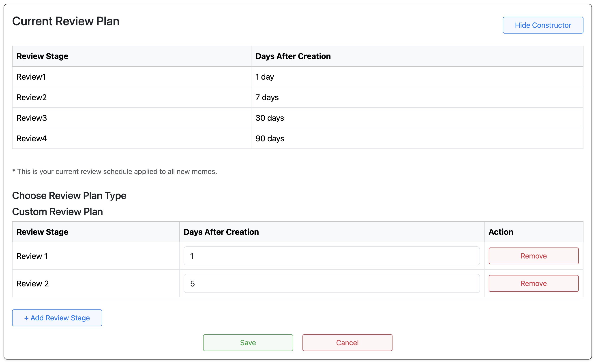Viewport: 596px width, 364px height.
Task: Add a new review stage
Action: pyautogui.click(x=57, y=318)
